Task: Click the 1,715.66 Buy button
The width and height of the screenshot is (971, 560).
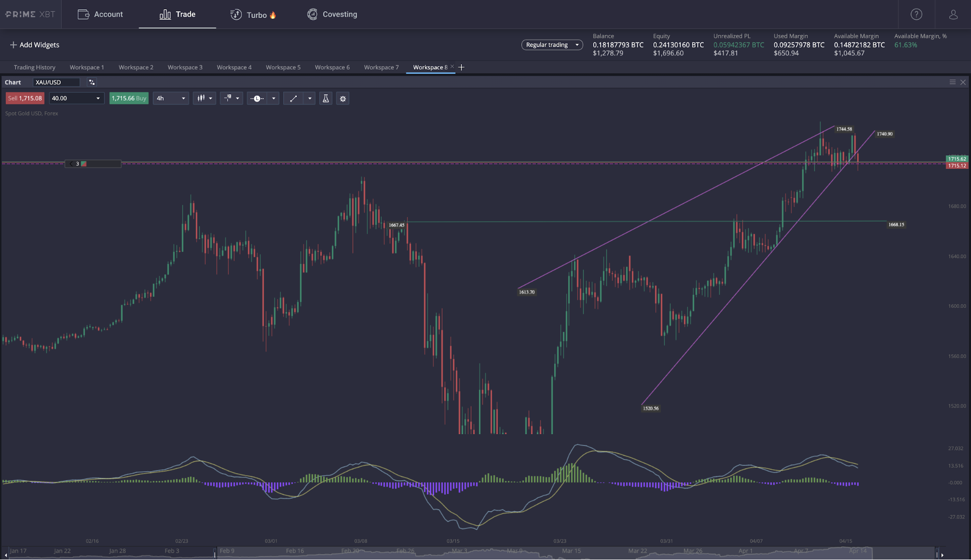Action: 129,98
